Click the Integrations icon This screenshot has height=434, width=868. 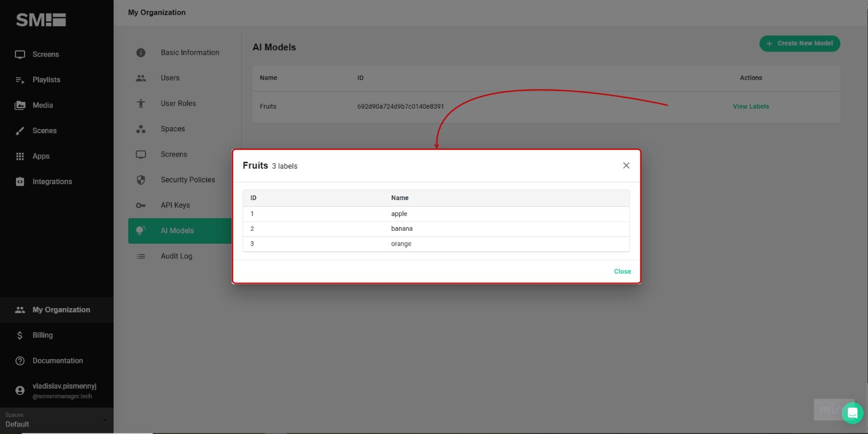coord(20,182)
